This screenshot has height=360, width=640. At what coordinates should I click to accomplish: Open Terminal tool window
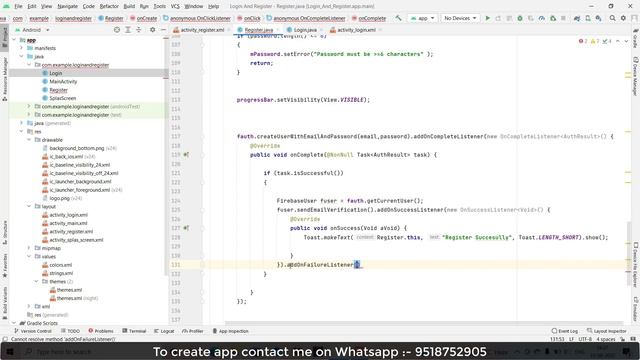pos(134,331)
